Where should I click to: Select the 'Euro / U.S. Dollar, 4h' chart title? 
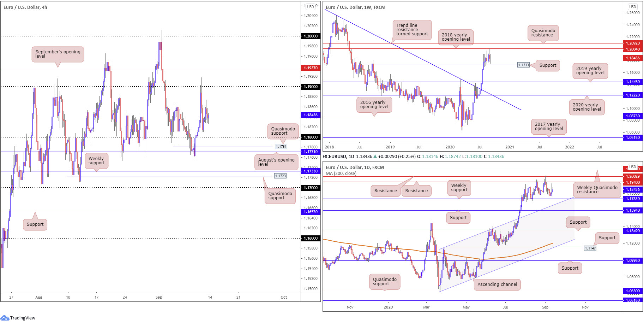point(25,7)
